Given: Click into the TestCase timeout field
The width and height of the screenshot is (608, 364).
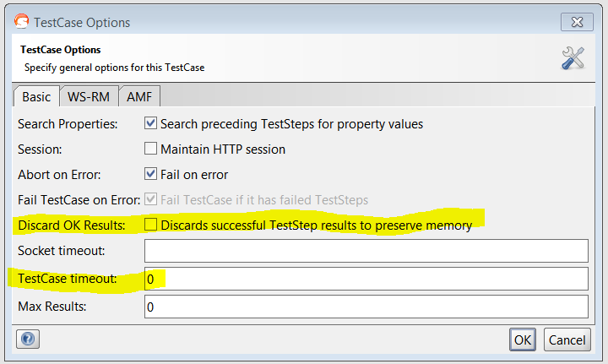Looking at the screenshot, I should pos(366,279).
